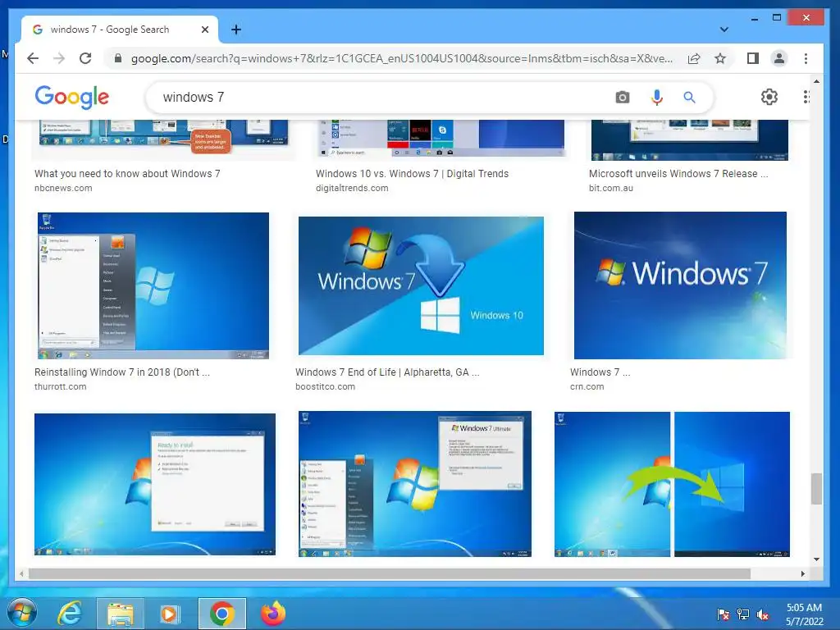The image size is (840, 630).
Task: Open crn.com Windows 7 logo thumbnail
Action: tap(680, 285)
